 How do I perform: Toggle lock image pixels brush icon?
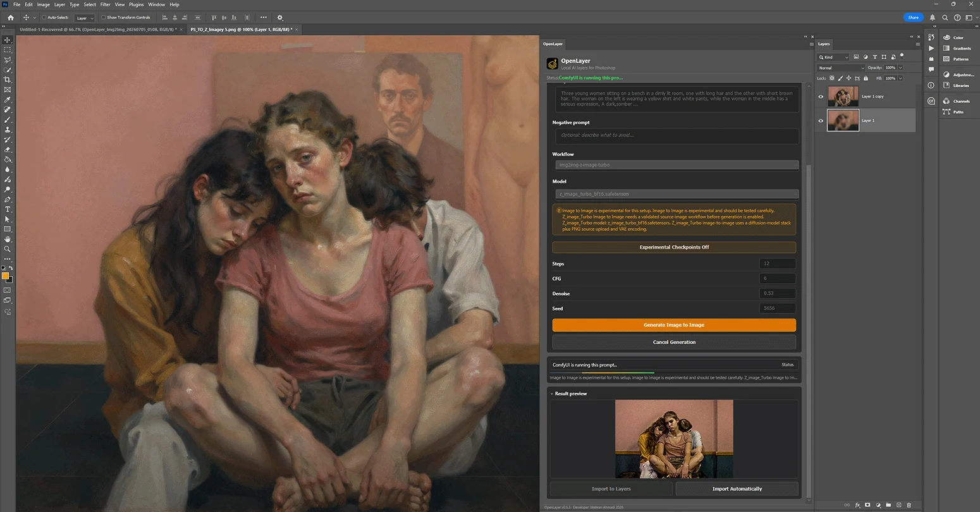coord(840,78)
